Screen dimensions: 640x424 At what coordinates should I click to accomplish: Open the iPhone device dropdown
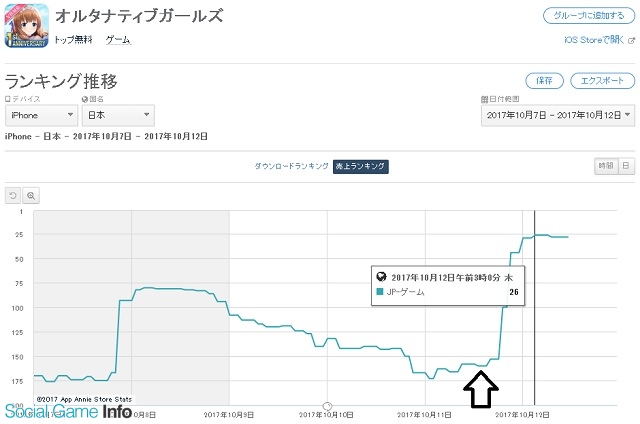tap(41, 115)
